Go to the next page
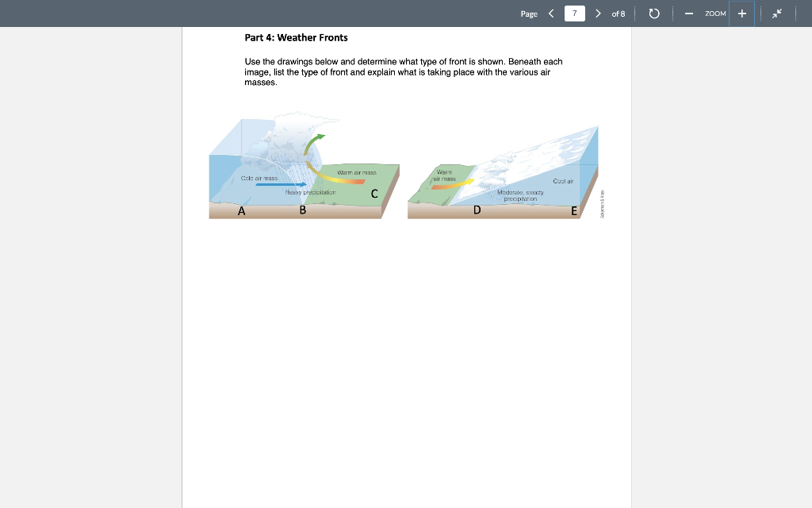This screenshot has height=508, width=812. tap(597, 13)
